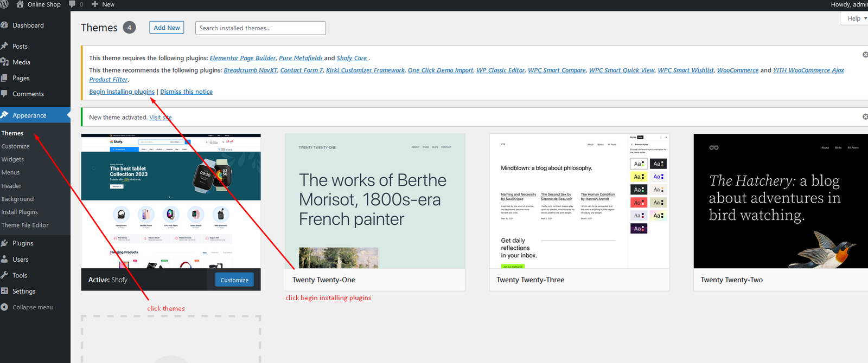Image resolution: width=868 pixels, height=363 pixels.
Task: Click the Dashboard gauge icon
Action: pyautogui.click(x=4, y=25)
